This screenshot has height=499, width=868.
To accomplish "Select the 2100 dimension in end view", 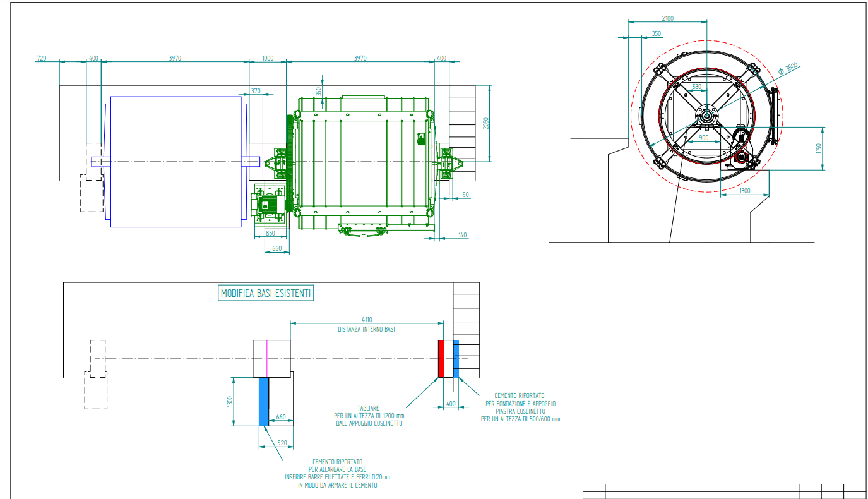I will click(668, 18).
